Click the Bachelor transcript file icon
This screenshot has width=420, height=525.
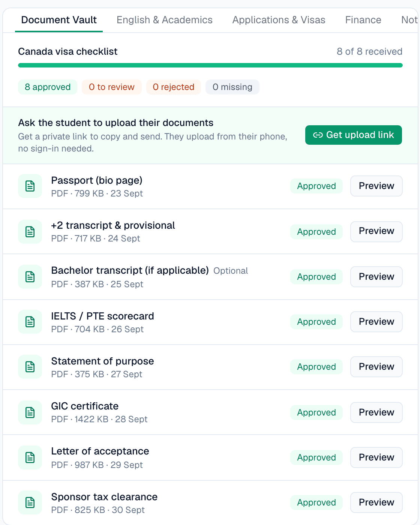coord(30,277)
